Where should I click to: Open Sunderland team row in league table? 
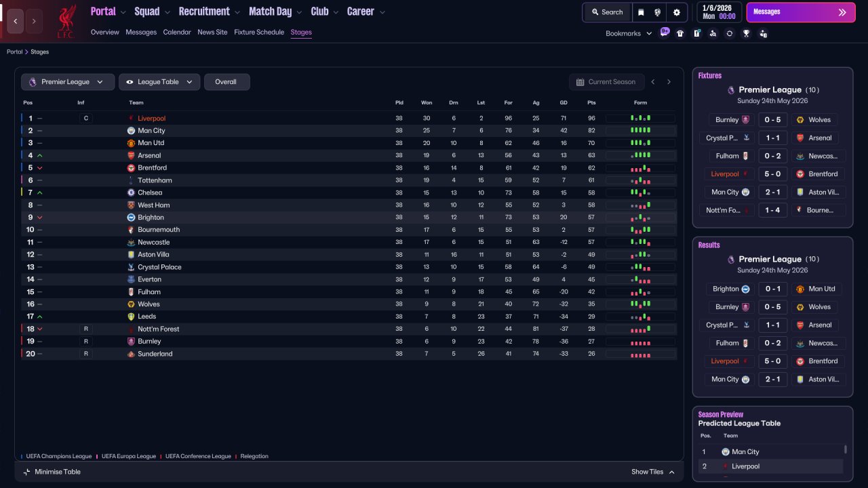click(349, 354)
